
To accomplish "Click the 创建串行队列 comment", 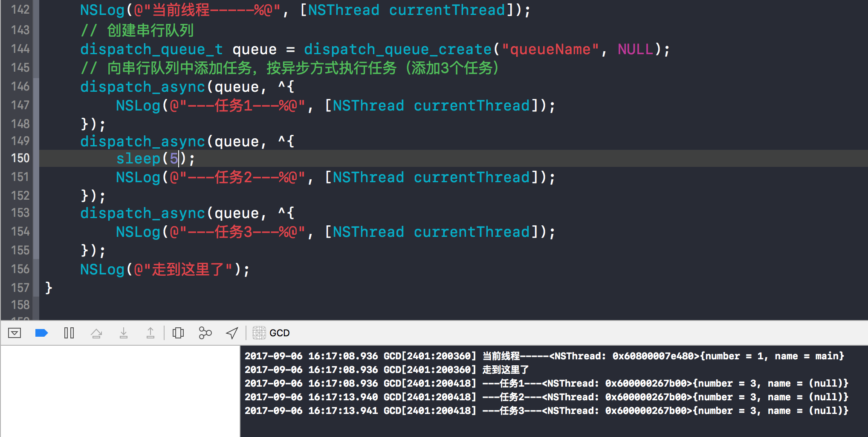I will point(137,30).
